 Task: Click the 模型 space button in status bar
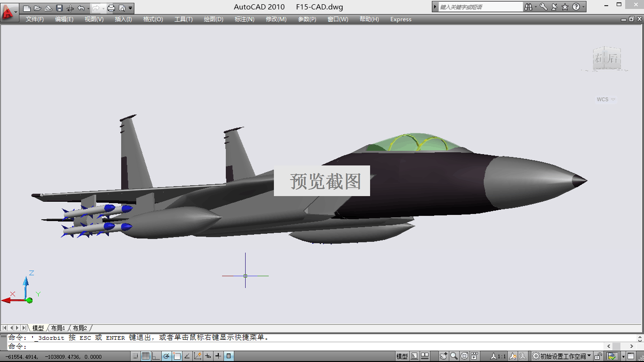coord(402,356)
